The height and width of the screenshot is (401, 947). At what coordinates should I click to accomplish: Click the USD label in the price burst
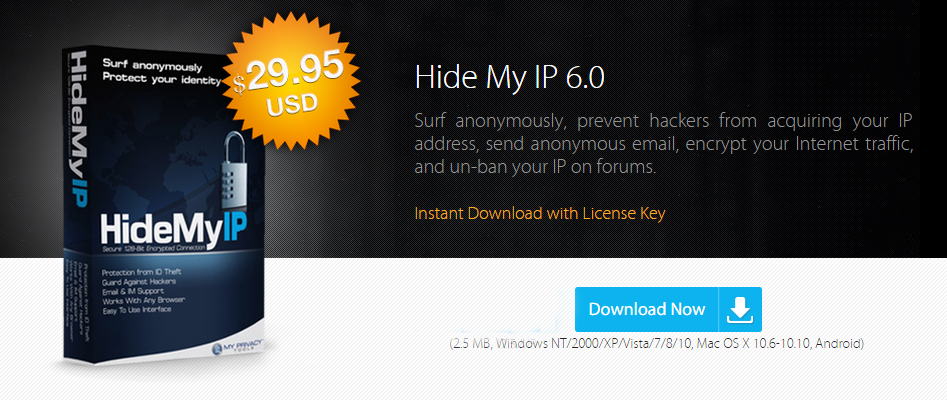click(292, 104)
